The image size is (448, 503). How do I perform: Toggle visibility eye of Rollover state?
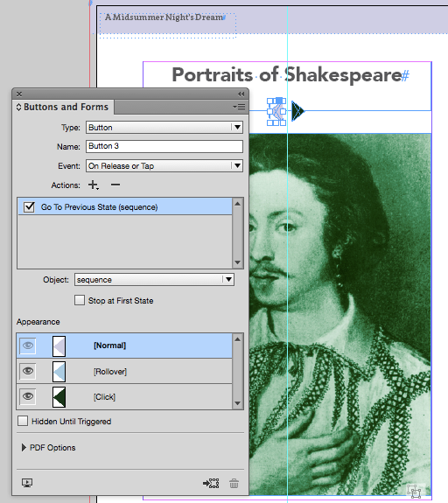(28, 371)
